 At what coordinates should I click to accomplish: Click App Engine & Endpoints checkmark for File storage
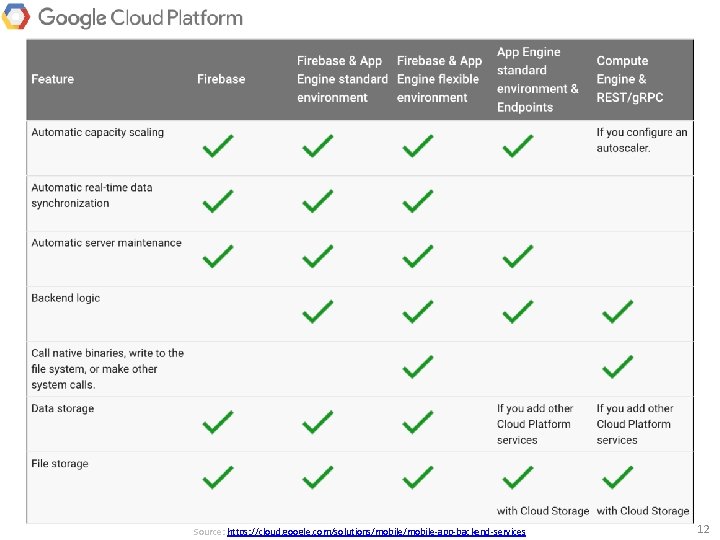pos(518,477)
